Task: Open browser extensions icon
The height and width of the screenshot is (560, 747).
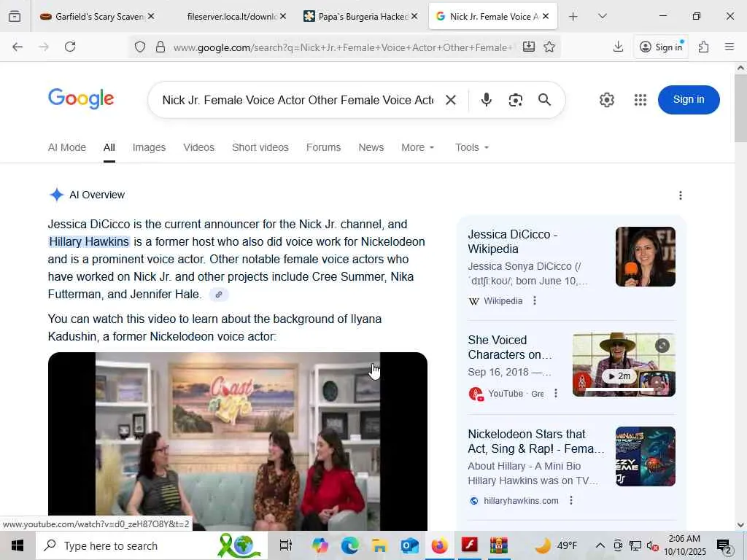Action: pos(704,47)
